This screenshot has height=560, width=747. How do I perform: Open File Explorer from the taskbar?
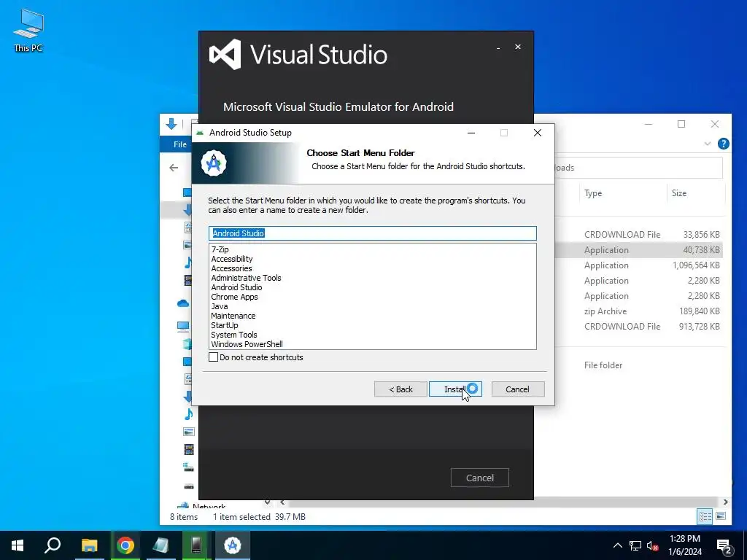tap(89, 545)
